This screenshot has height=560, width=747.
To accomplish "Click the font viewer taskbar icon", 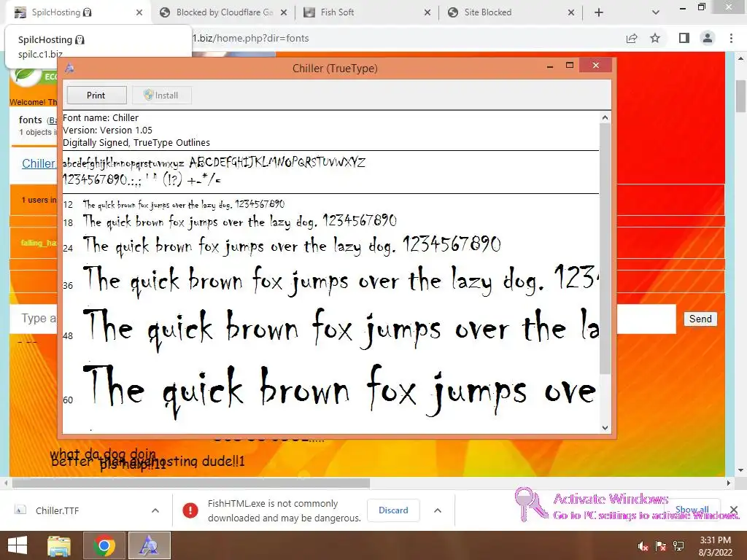I will coord(149,545).
